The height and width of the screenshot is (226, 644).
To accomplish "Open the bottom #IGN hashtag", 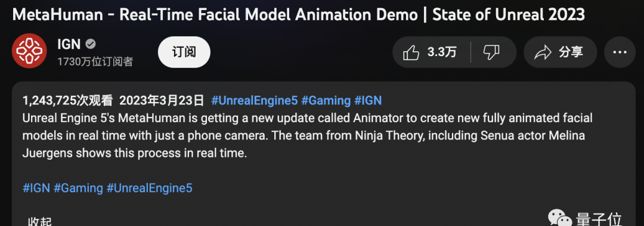I will [36, 188].
